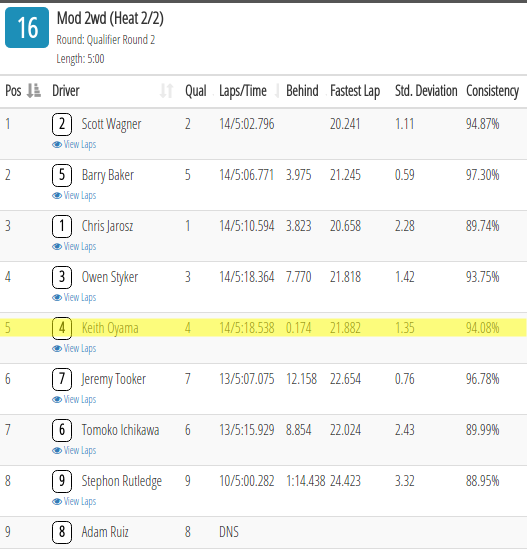Sort table by Consistency header

tap(493, 91)
